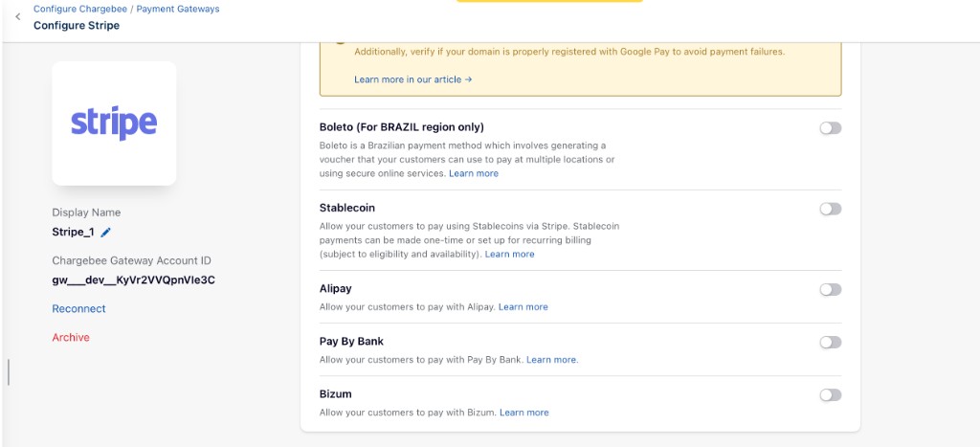Click the Configure Stripe page title
The image size is (980, 447).
[77, 26]
